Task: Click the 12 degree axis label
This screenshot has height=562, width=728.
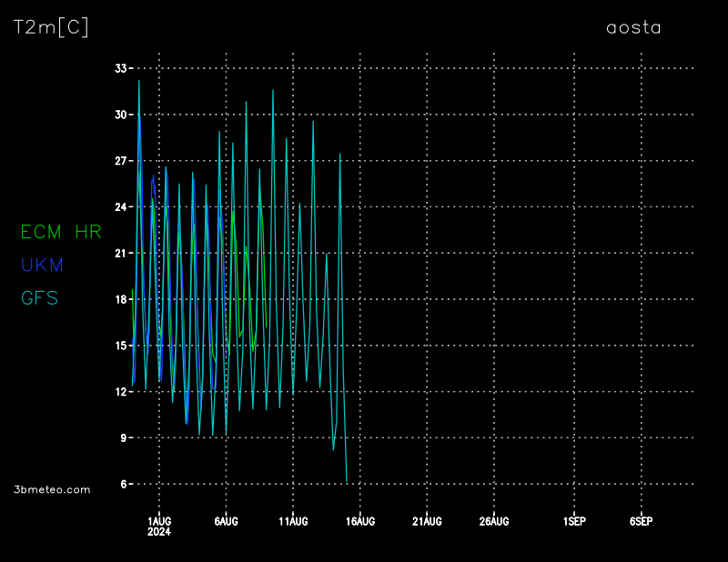Action: pos(120,392)
